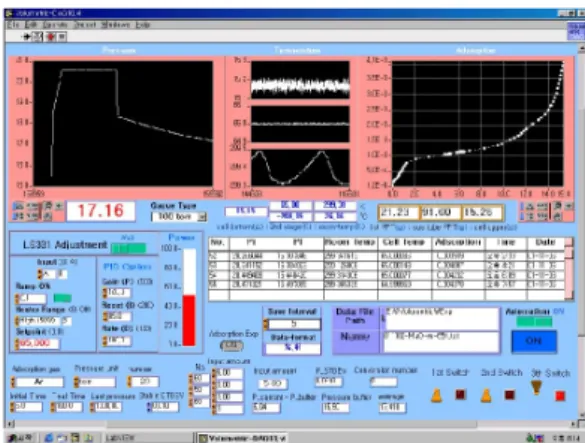Click the Pressure buffer value field
Viewport: 585px width, 443px height.
[335, 408]
